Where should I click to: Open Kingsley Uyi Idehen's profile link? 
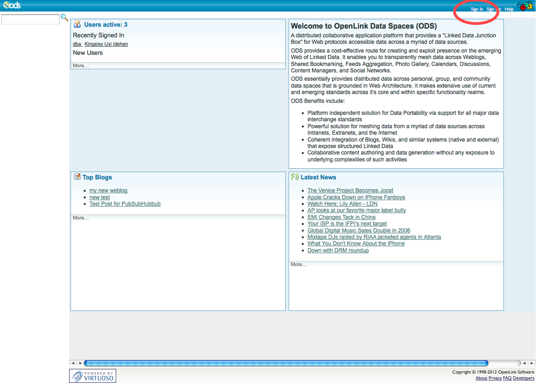[106, 44]
